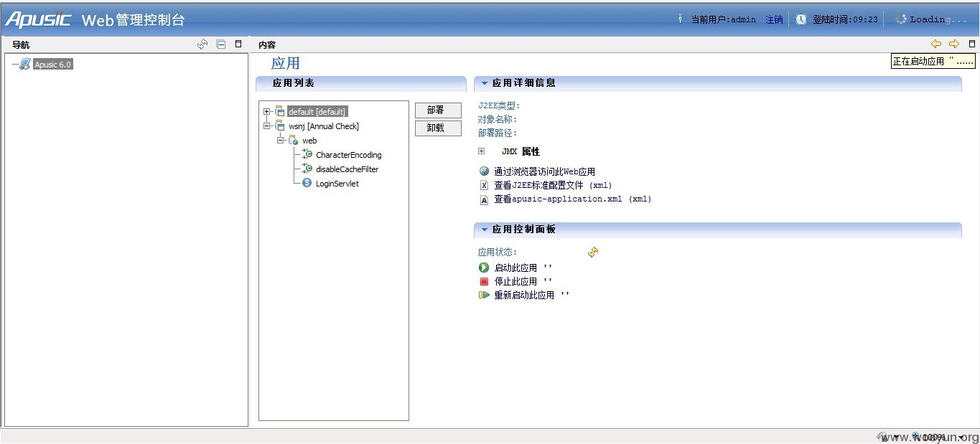The width and height of the screenshot is (980, 444).
Task: Click the disableCacheFilter filter icon
Action: (307, 169)
